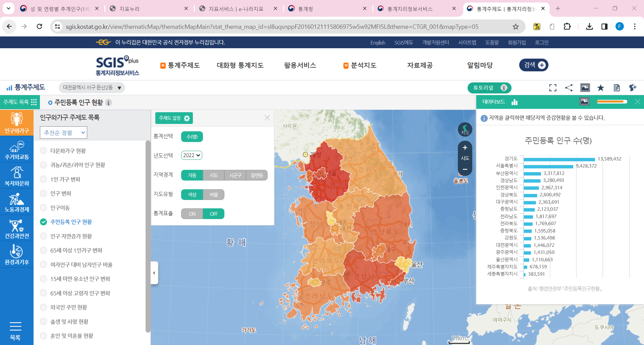This screenshot has height=345, width=644.
Task: Click the 지도 map type round button
Action: 465,129
